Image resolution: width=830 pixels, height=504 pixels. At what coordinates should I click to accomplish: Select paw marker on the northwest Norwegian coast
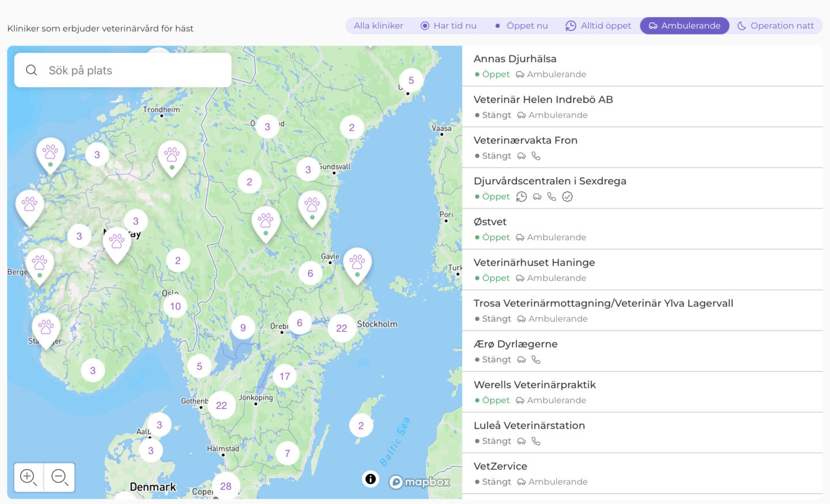tap(50, 155)
